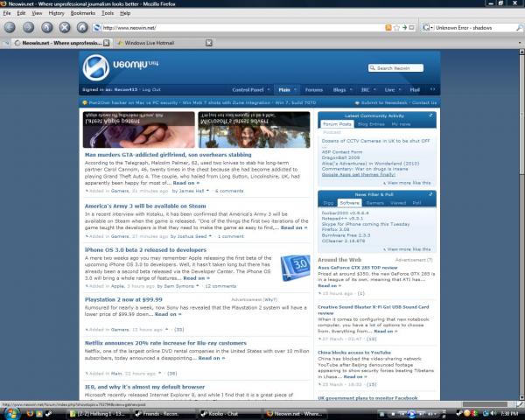Image resolution: width=525 pixels, height=420 pixels.
Task: Open the Edit menu
Action: coord(21,13)
